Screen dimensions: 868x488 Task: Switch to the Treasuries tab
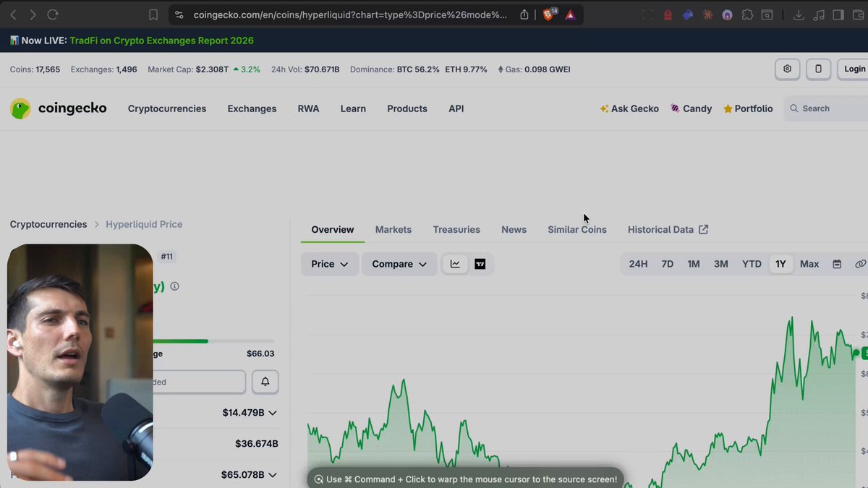click(456, 229)
